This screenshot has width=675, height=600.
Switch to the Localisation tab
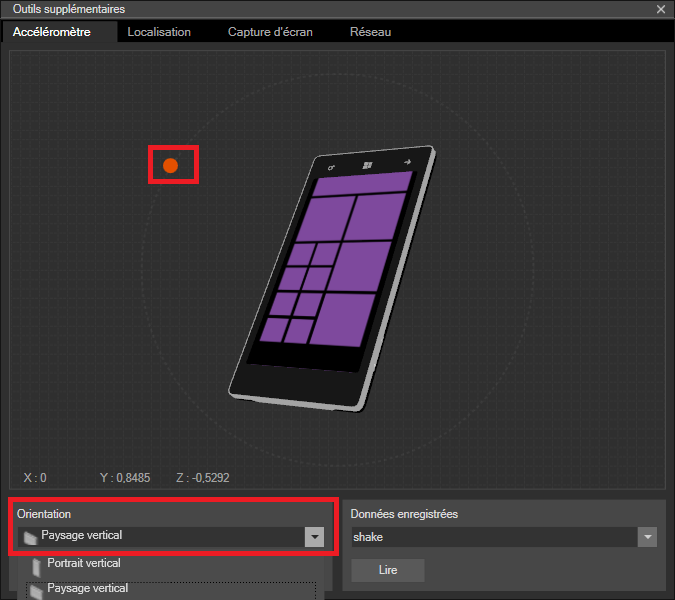coord(158,32)
